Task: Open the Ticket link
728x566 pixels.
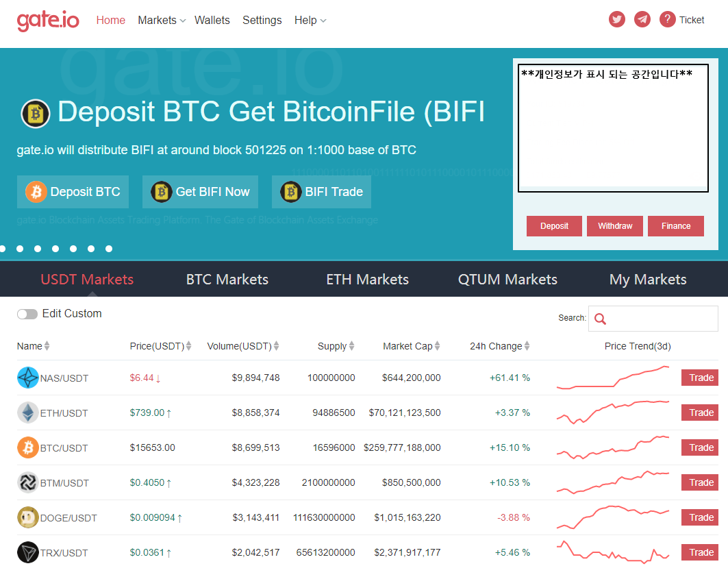Action: pos(691,20)
